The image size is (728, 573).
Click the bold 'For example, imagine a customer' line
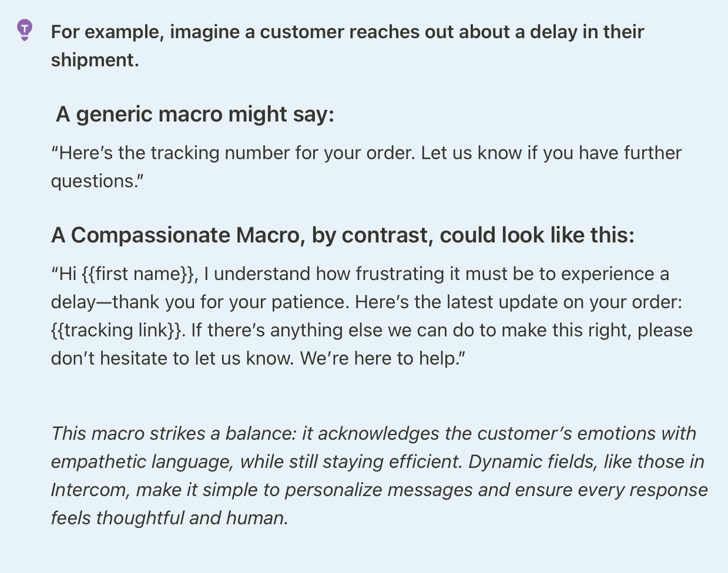348,32
